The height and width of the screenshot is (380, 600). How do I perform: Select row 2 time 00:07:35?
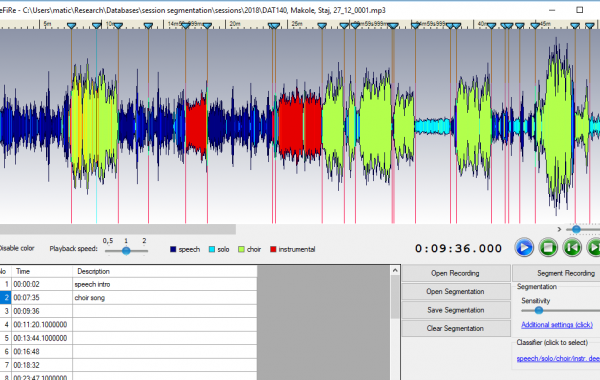tap(42, 298)
